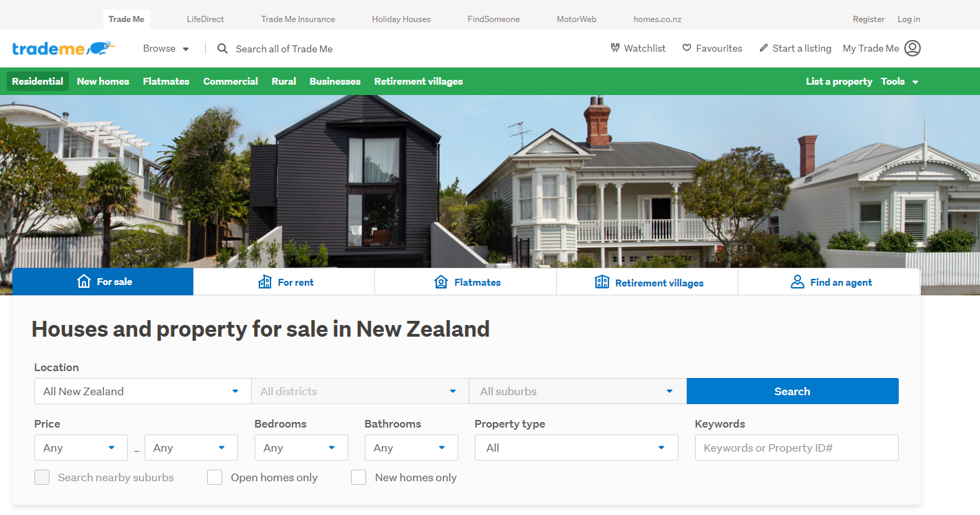Screen dimensions: 980x515
Task: Click the Keywords or Property ID field
Action: pyautogui.click(x=797, y=448)
